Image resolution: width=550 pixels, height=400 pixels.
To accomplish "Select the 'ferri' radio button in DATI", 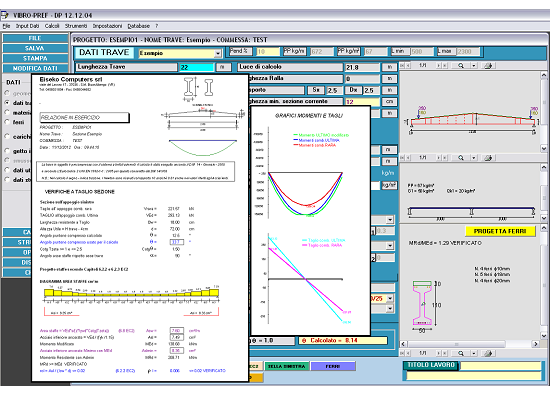I will (x=7, y=122).
